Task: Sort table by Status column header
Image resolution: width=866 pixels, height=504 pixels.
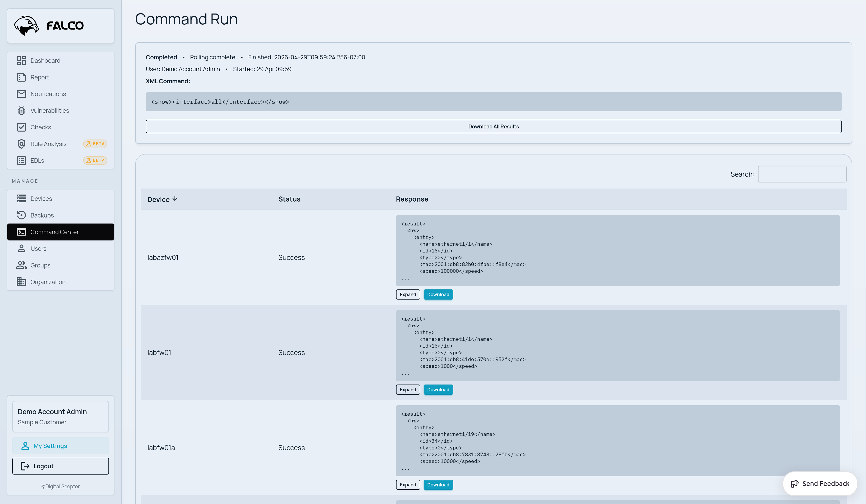Action: point(289,199)
